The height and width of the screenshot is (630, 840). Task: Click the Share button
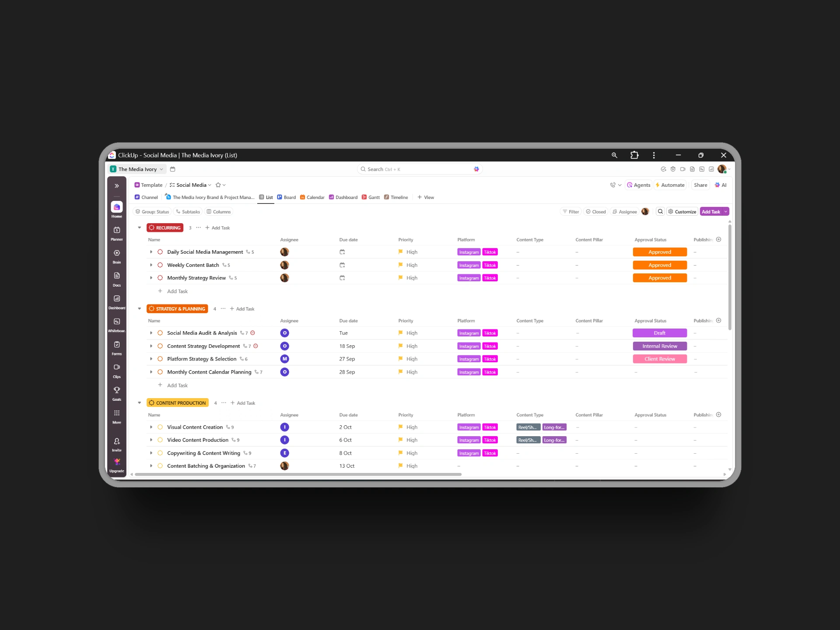tap(700, 185)
